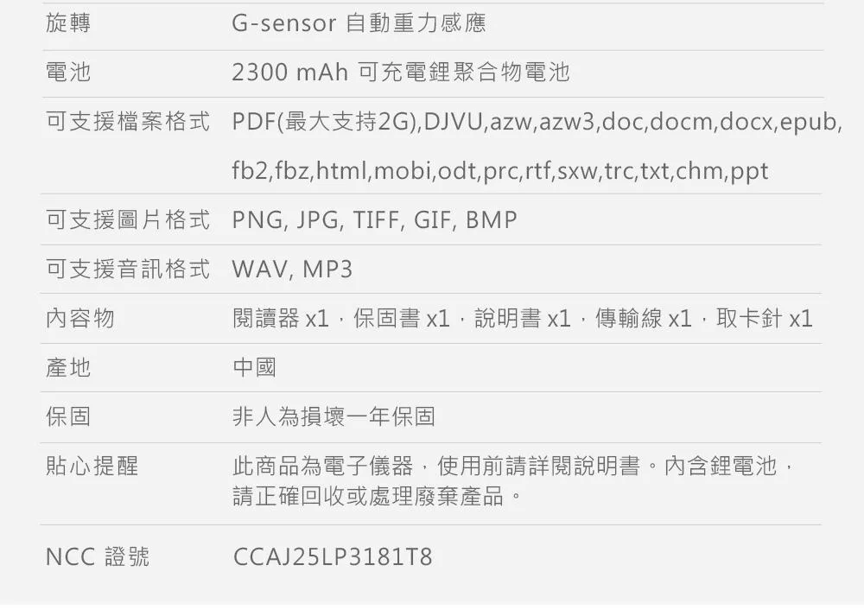Select the 非人為損壞一年保固 text
864x616 pixels.
click(334, 416)
